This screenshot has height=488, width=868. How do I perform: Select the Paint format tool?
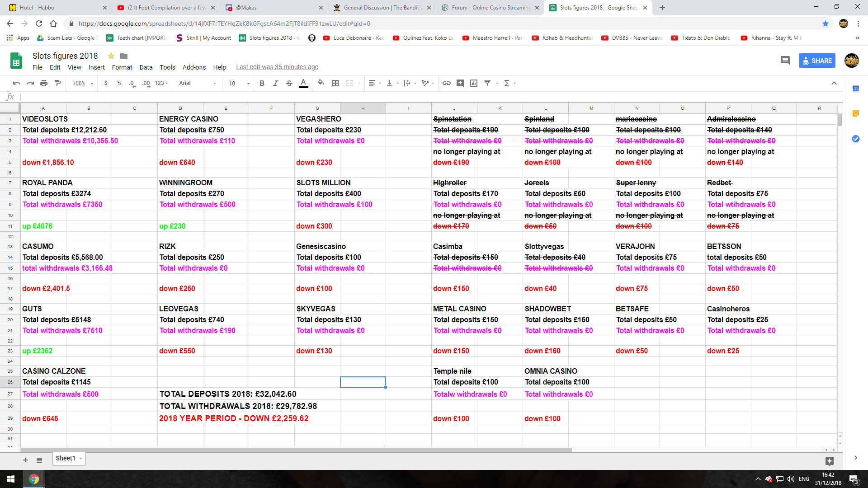pos(57,83)
